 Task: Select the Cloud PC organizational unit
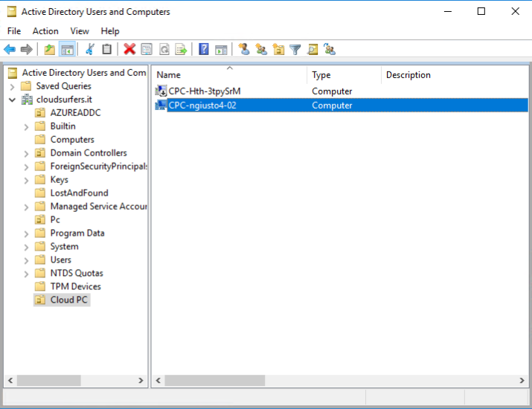69,300
